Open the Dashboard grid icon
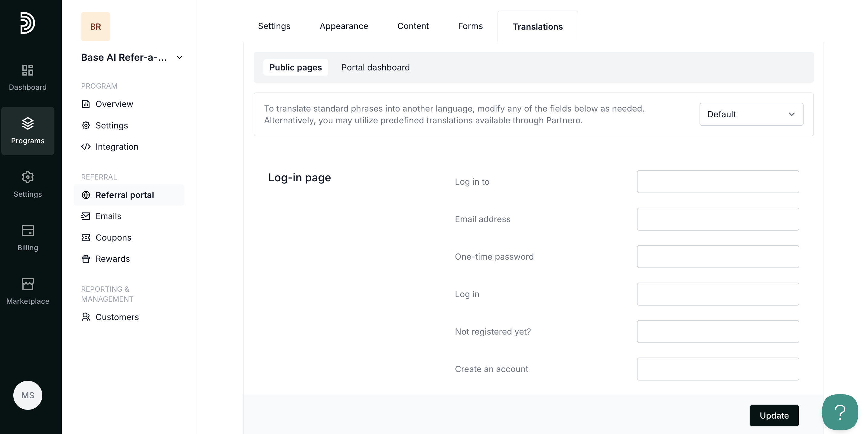The width and height of the screenshot is (868, 434). (x=28, y=70)
